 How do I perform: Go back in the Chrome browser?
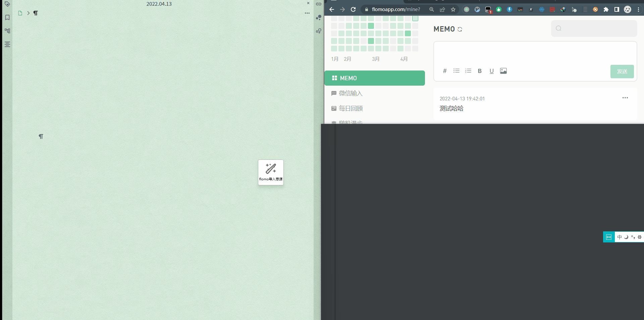tap(332, 9)
